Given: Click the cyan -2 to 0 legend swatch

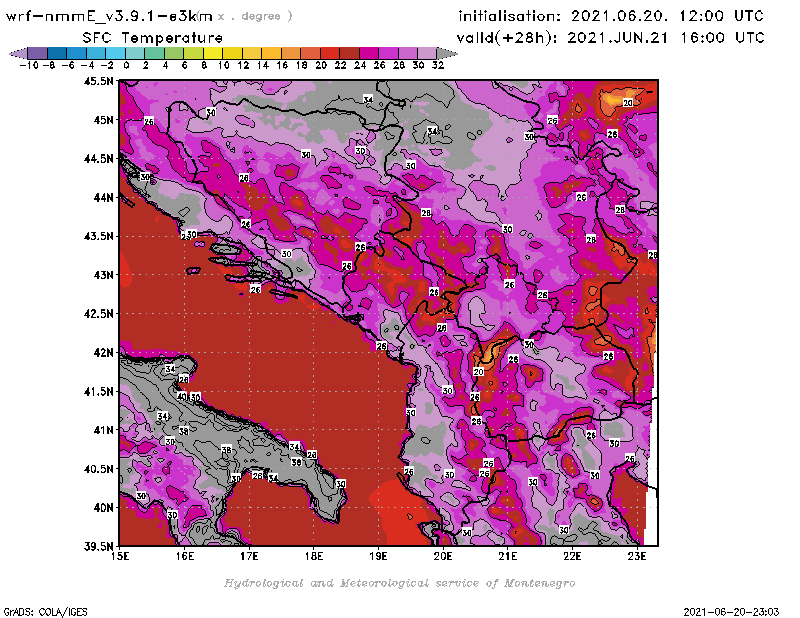Looking at the screenshot, I should 115,53.
